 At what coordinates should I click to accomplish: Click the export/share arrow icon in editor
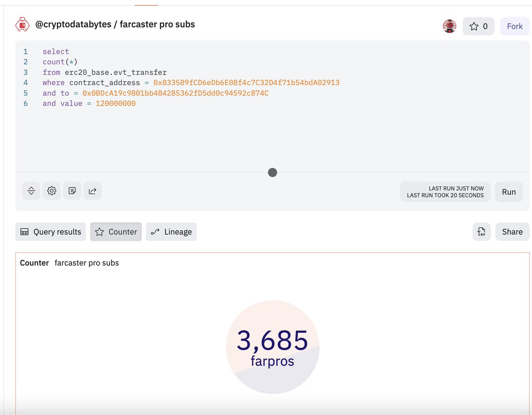tap(93, 191)
